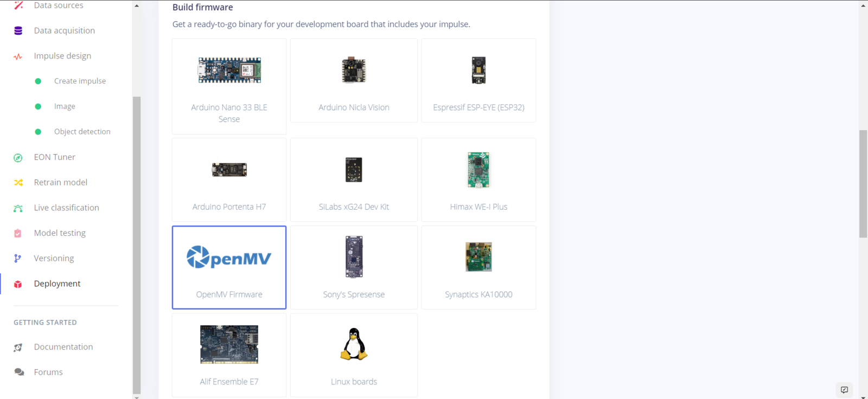This screenshot has width=868, height=399.
Task: Click the Himax WE-I Plus board image
Action: (478, 170)
